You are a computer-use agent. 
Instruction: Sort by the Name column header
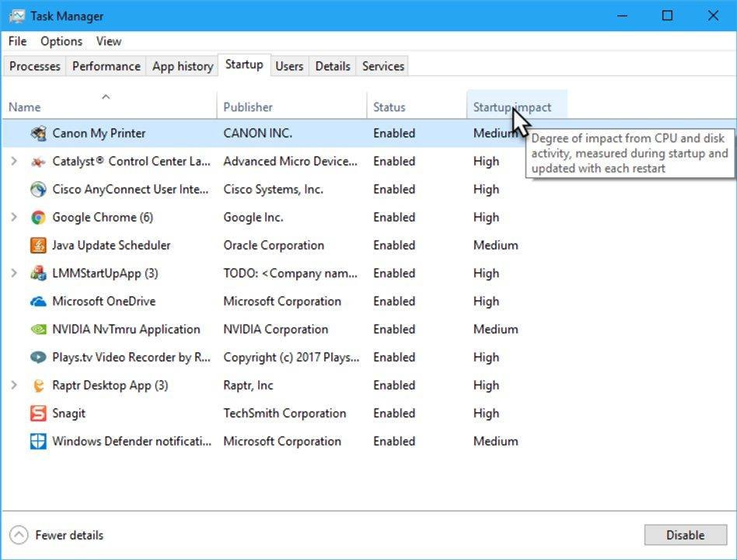(x=110, y=104)
